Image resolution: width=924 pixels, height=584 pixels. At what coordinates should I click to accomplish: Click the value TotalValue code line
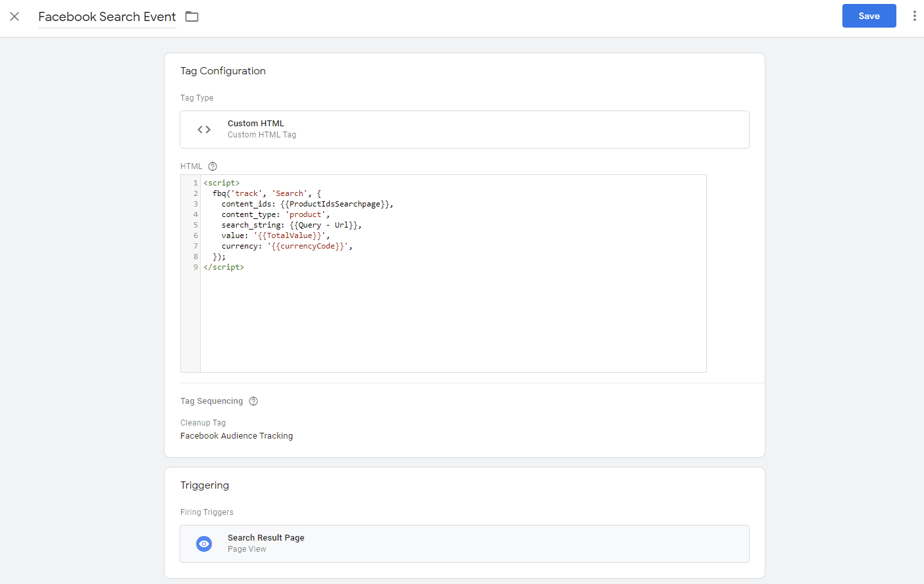[275, 235]
